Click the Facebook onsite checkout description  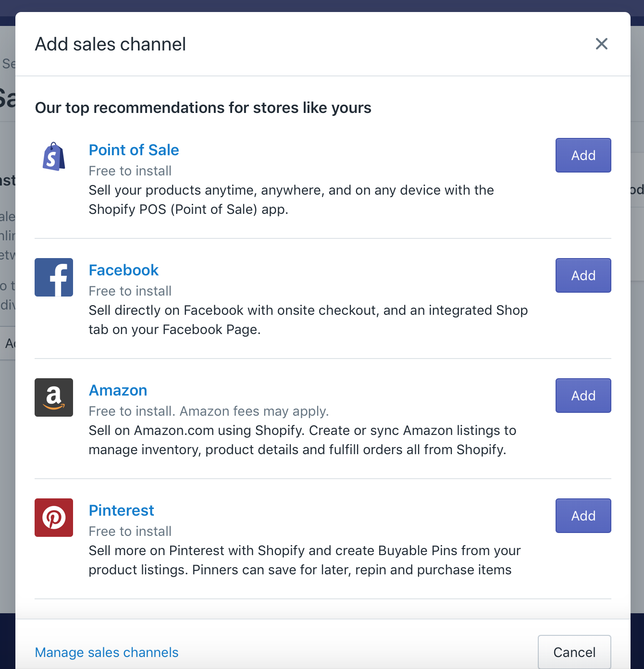tap(309, 320)
